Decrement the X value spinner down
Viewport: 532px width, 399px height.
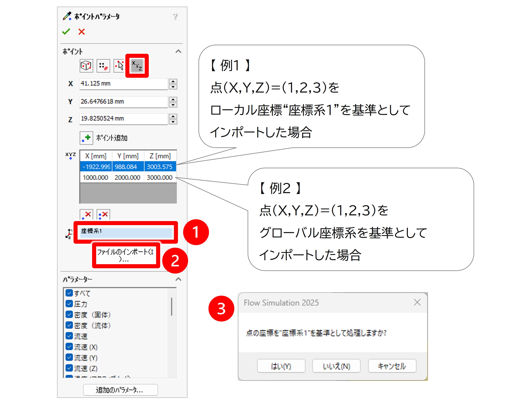(x=173, y=87)
